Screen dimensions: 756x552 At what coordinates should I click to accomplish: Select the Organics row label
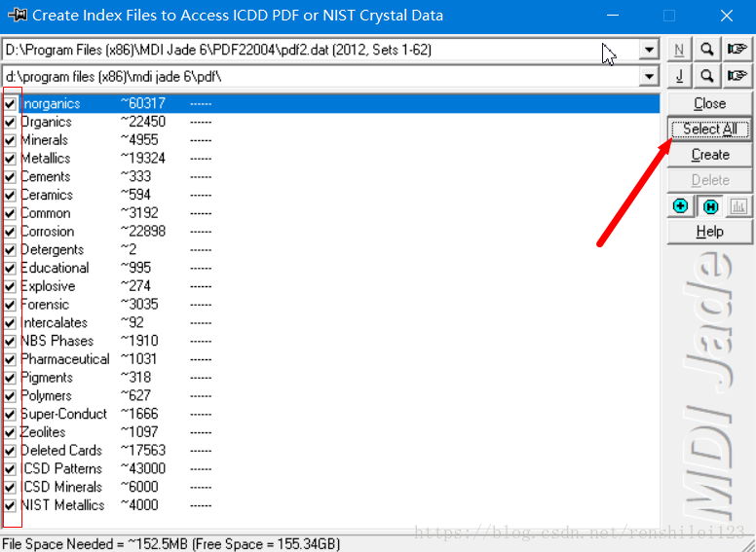pos(47,122)
